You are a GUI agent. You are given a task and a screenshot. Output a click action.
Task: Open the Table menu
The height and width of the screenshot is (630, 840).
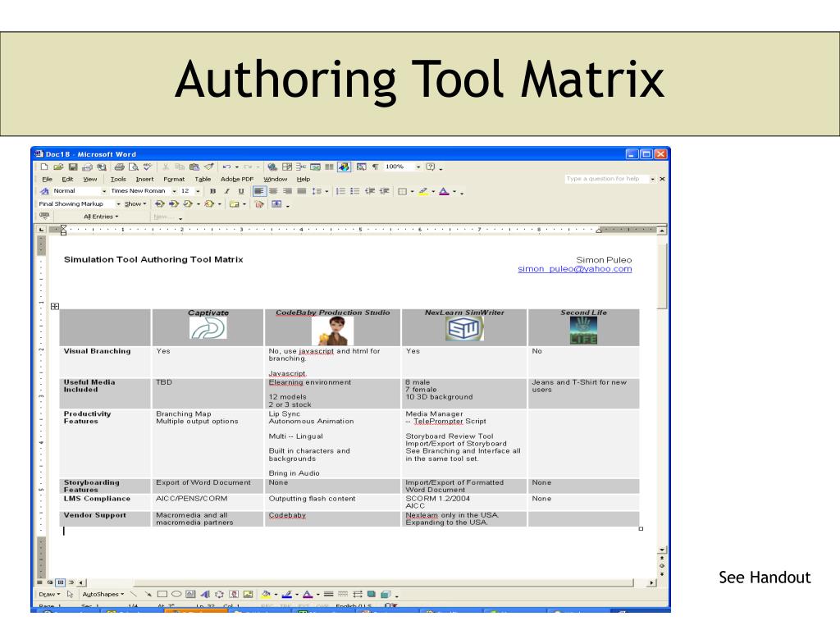click(x=203, y=180)
